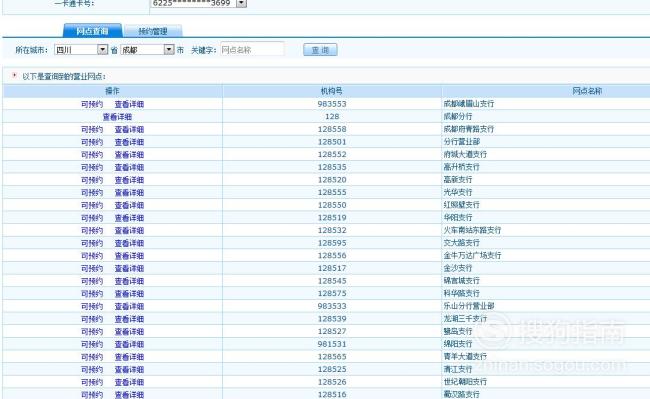Click 可预约 for institution 128545
650x399 pixels.
(x=92, y=281)
